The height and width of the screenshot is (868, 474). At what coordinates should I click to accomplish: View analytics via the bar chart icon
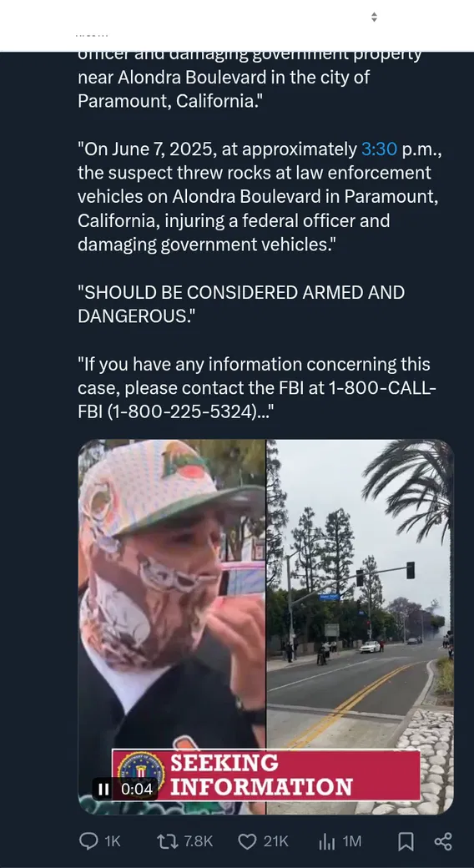[x=326, y=842]
